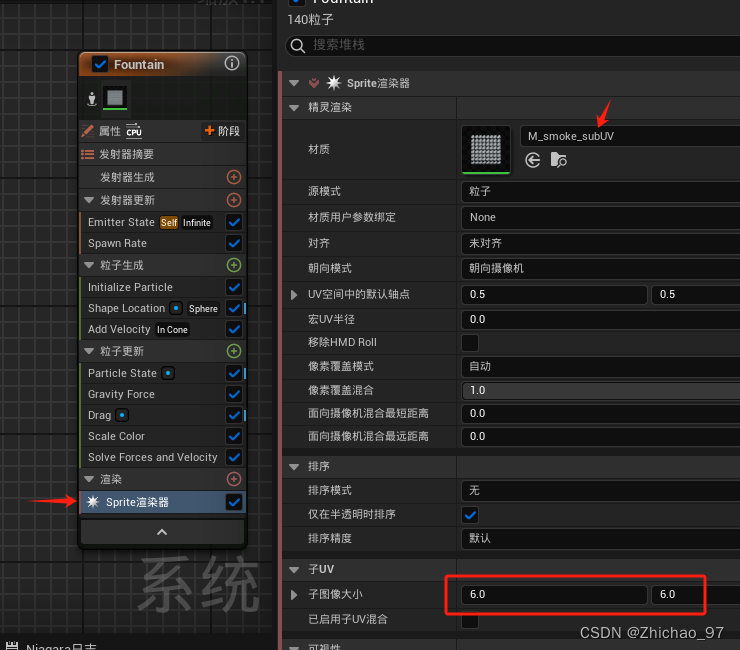This screenshot has height=650, width=740.
Task: Add module to 粒子生成
Action: (x=234, y=265)
